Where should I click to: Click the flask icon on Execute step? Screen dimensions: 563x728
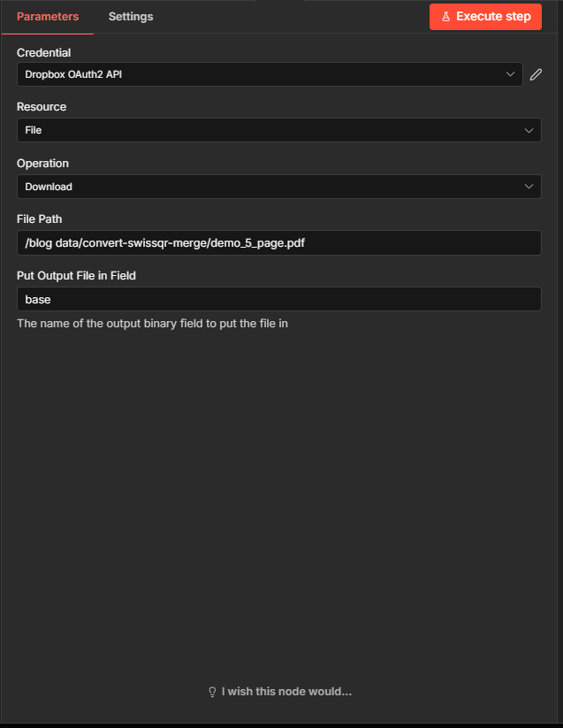(x=445, y=17)
